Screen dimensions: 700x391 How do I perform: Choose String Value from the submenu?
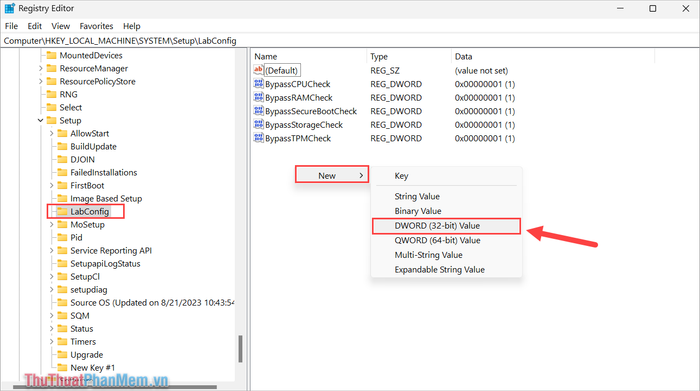(x=446, y=196)
